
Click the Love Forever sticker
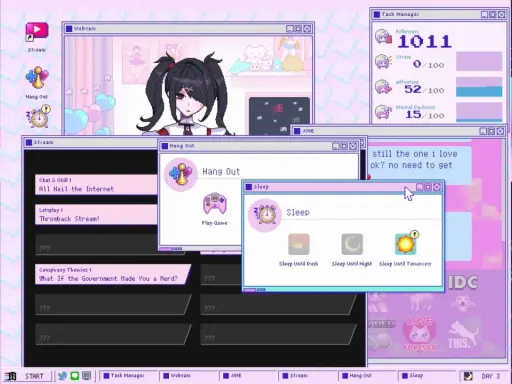420,334
